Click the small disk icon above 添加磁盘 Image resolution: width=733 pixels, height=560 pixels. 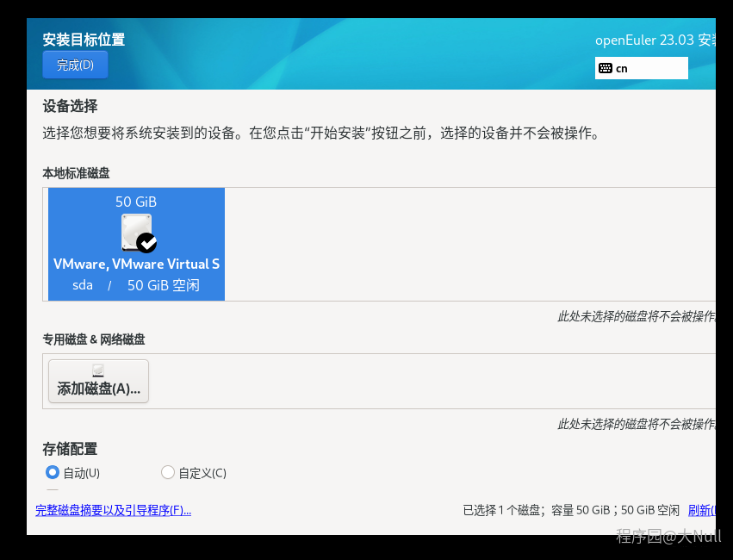tap(98, 370)
